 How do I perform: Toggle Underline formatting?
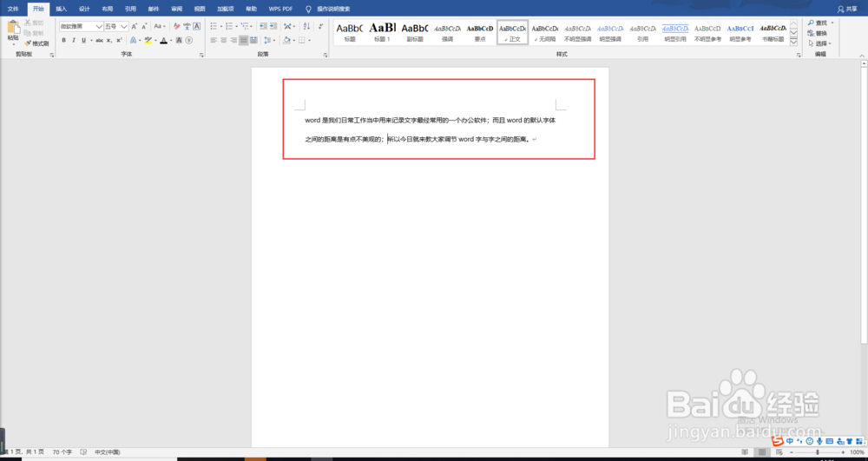83,41
